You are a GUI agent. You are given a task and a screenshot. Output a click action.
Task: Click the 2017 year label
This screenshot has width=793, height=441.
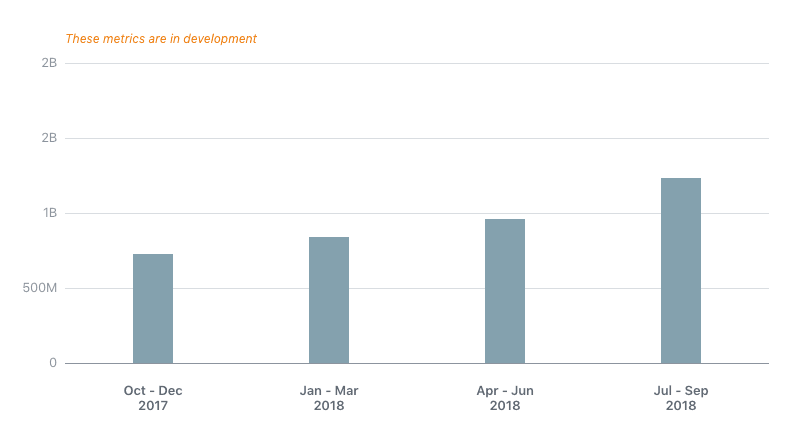click(x=153, y=407)
